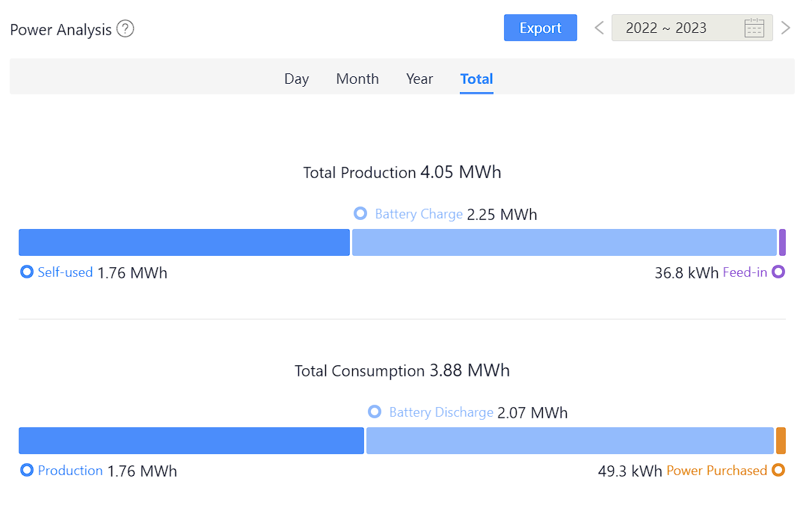Click the Self-used dark blue bar segment
The image size is (812, 520).
[x=185, y=242]
